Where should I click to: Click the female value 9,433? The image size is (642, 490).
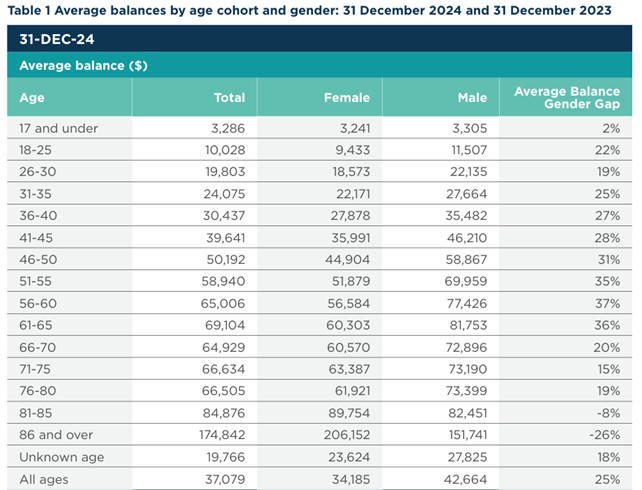(x=353, y=150)
